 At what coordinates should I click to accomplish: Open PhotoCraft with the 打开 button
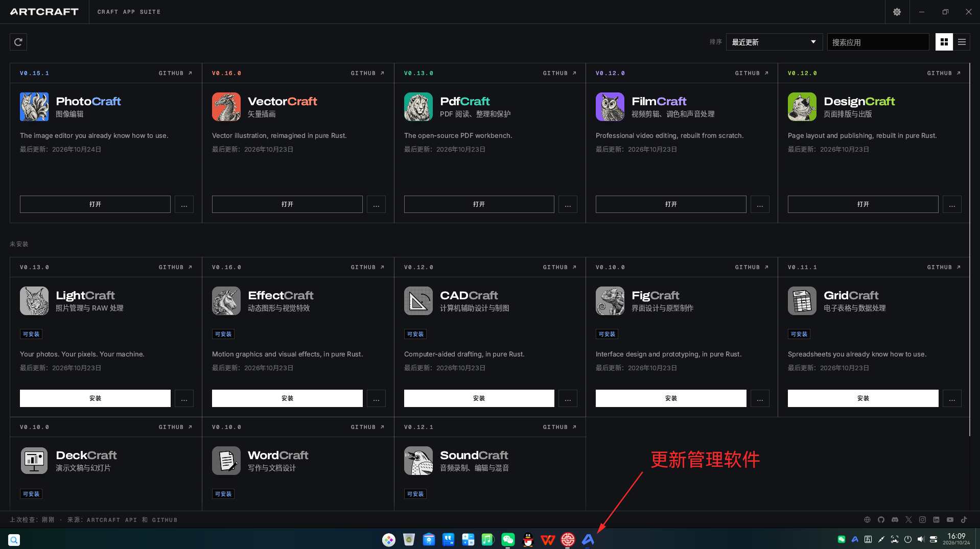click(95, 204)
